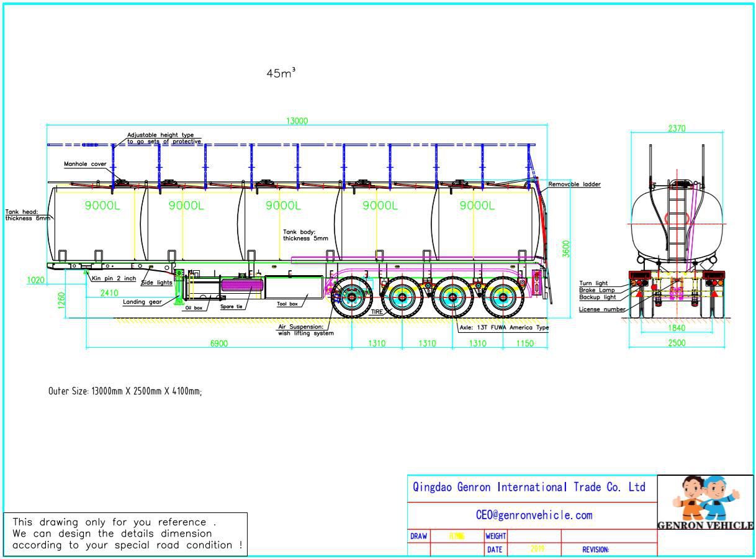The width and height of the screenshot is (756, 559).
Task: Click the Removable ladder annotation
Action: [574, 184]
